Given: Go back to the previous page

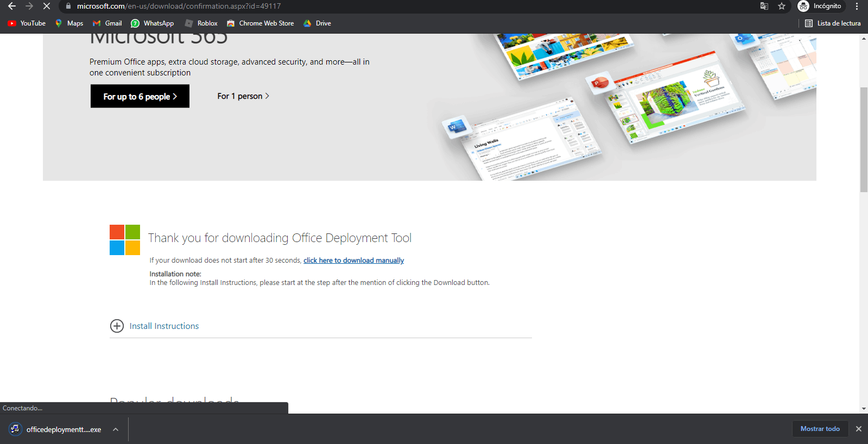Looking at the screenshot, I should click(12, 6).
